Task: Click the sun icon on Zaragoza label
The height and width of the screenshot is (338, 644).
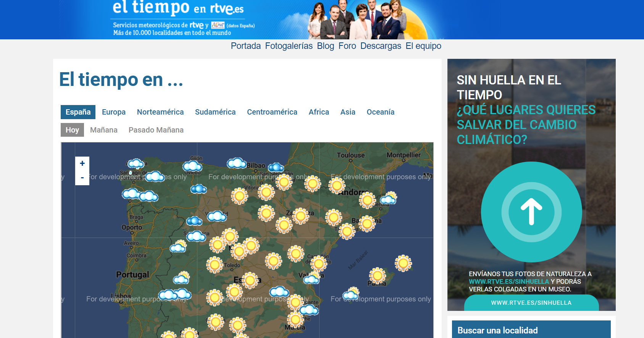Action: 300,216
